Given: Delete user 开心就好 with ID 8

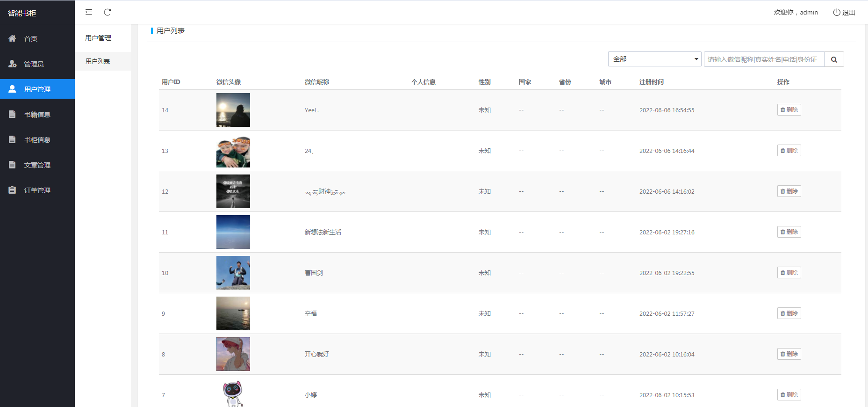Looking at the screenshot, I should pyautogui.click(x=789, y=354).
